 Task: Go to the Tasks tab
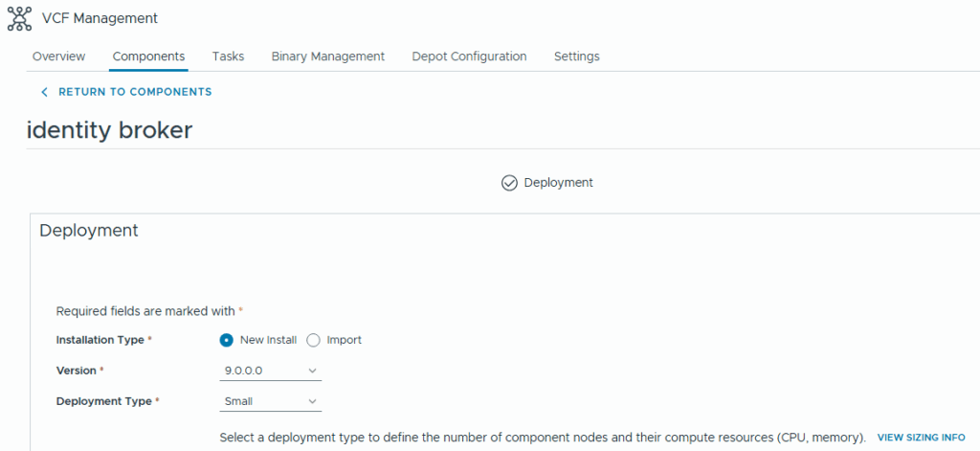click(x=228, y=56)
